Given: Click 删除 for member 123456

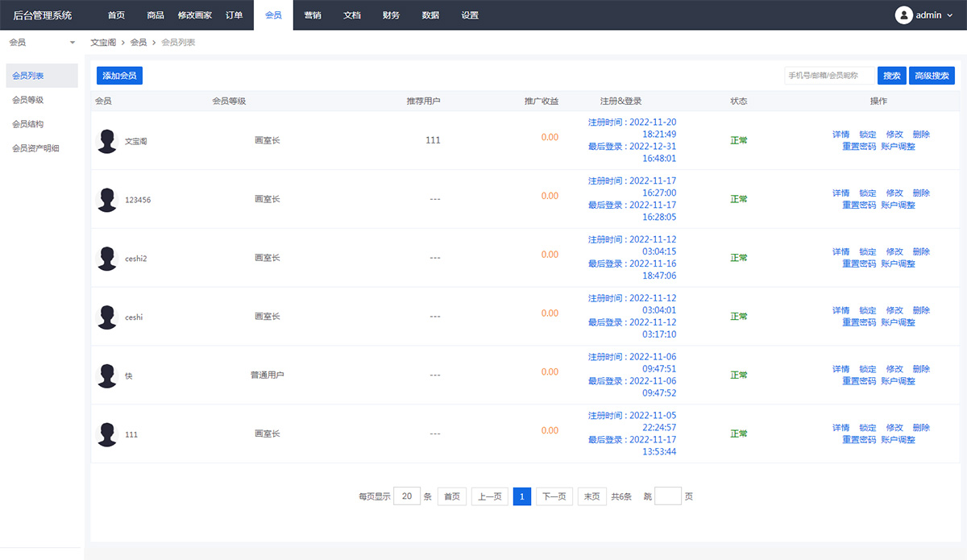Looking at the screenshot, I should click(921, 193).
